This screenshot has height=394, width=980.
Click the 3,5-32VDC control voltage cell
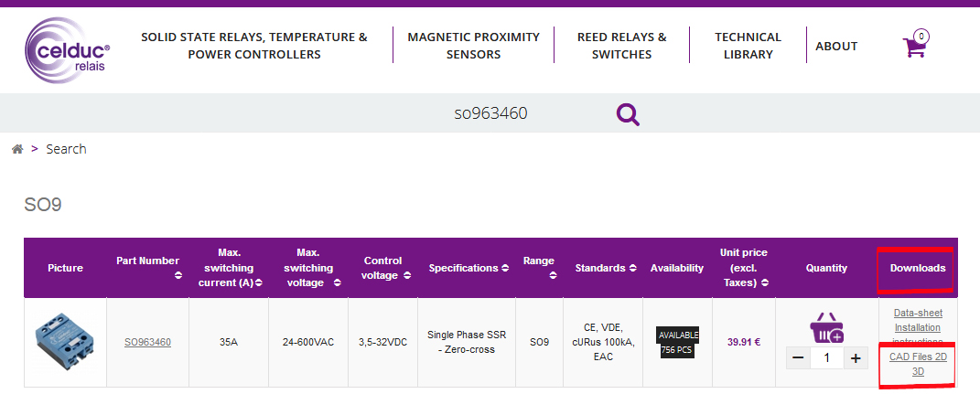click(383, 342)
